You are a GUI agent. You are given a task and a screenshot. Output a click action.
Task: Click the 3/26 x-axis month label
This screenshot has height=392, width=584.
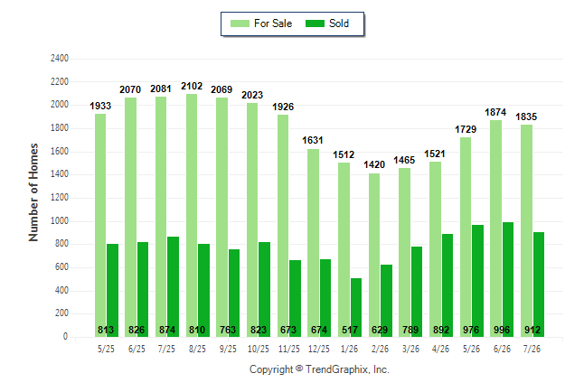click(x=410, y=349)
